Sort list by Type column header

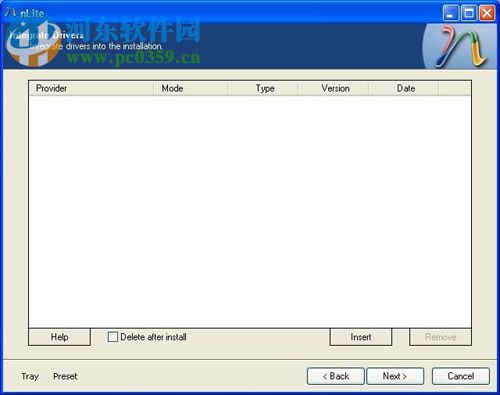pyautogui.click(x=263, y=88)
